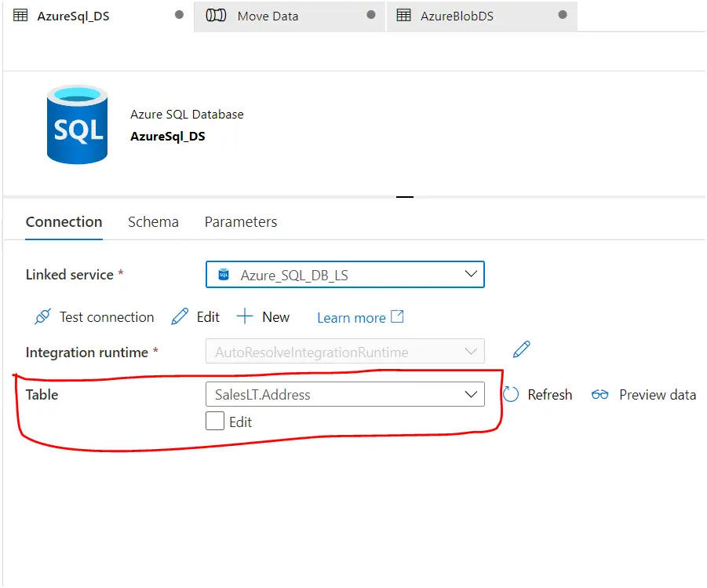Expand the Integration runtime dropdown
This screenshot has width=707, height=588.
coord(345,351)
